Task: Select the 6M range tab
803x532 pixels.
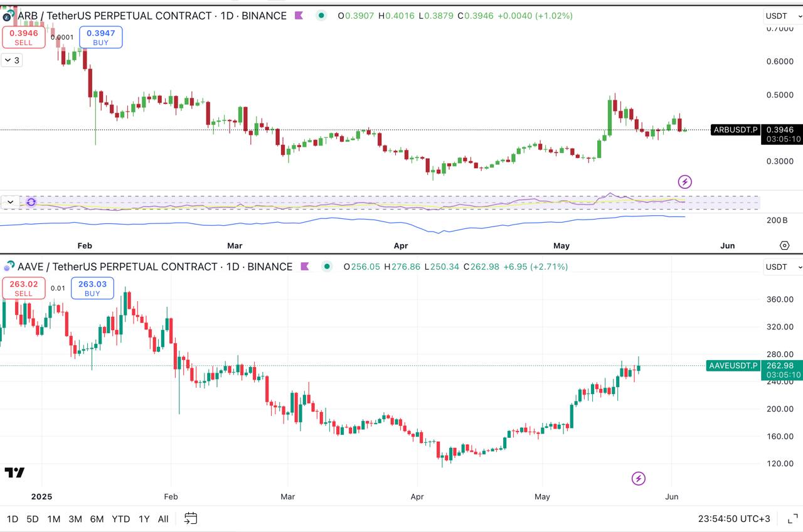Action: 97,519
